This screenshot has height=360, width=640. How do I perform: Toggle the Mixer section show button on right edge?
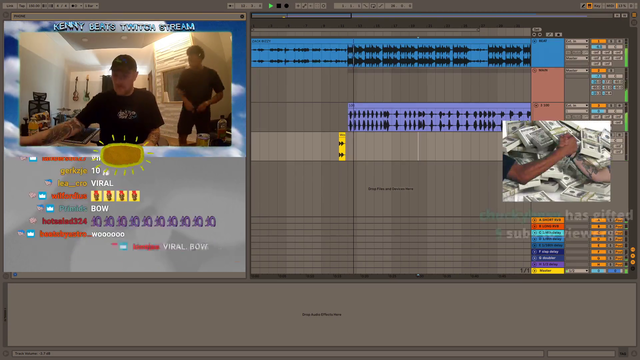point(633,262)
